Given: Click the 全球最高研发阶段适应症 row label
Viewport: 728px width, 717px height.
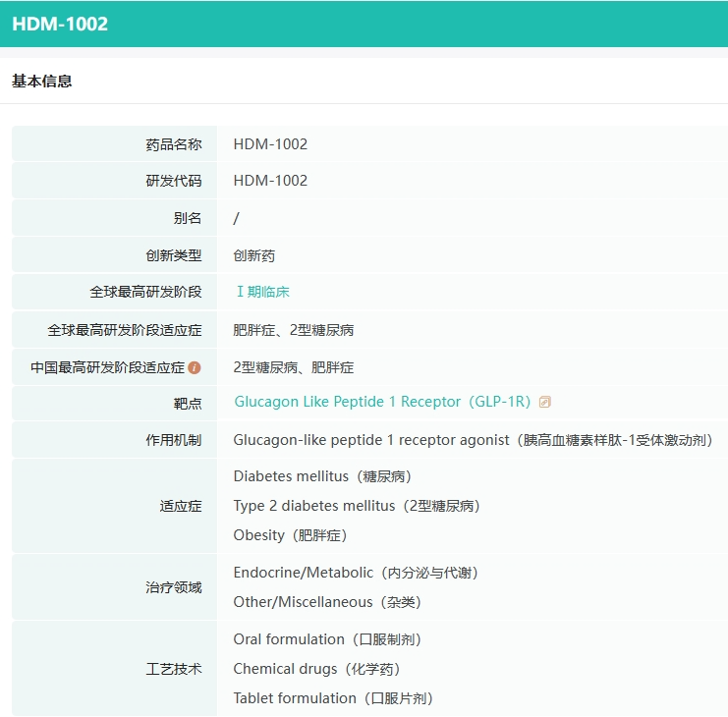Looking at the screenshot, I should [x=125, y=330].
